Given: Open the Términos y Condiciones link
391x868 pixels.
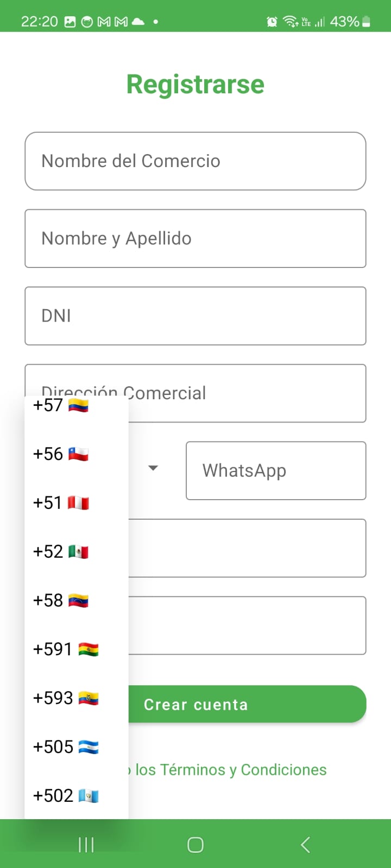Looking at the screenshot, I should [x=231, y=770].
